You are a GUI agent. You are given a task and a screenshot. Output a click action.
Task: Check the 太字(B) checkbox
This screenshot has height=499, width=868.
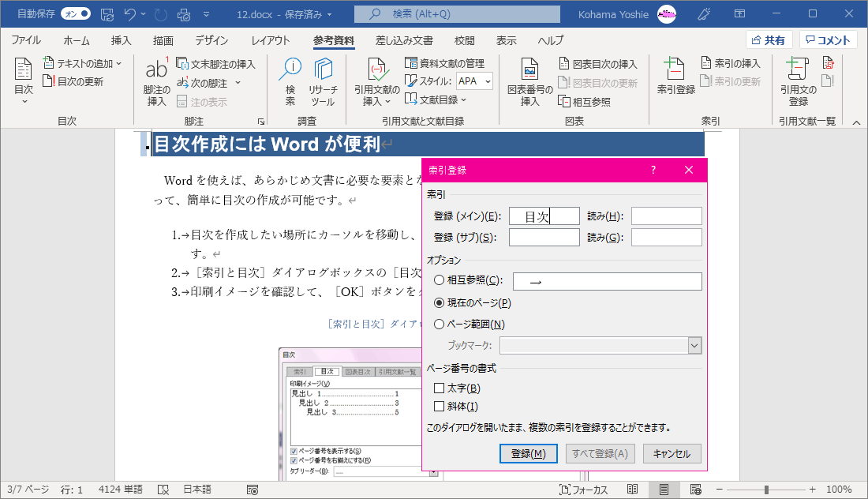pos(439,388)
